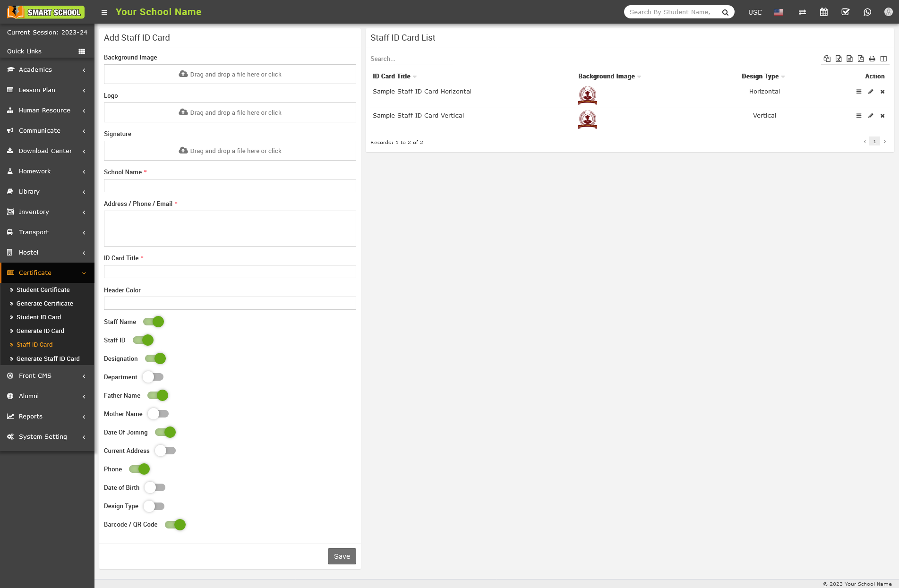Enable the Department toggle

click(x=154, y=377)
